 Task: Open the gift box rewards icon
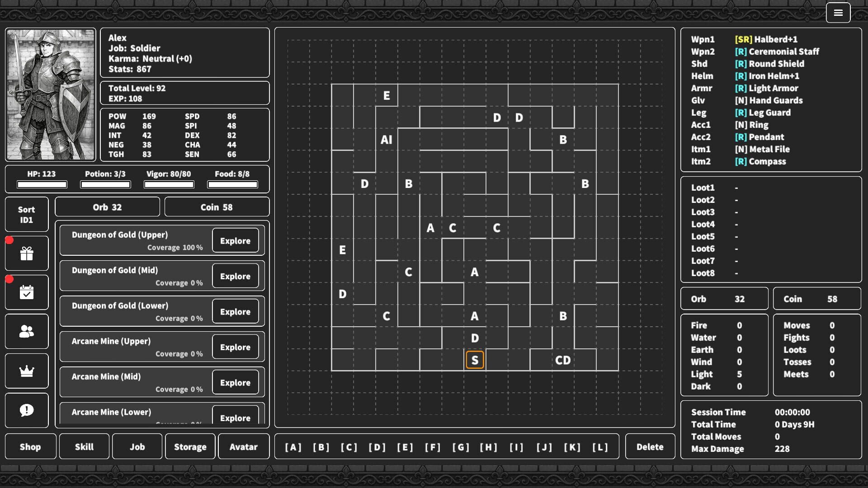27,253
